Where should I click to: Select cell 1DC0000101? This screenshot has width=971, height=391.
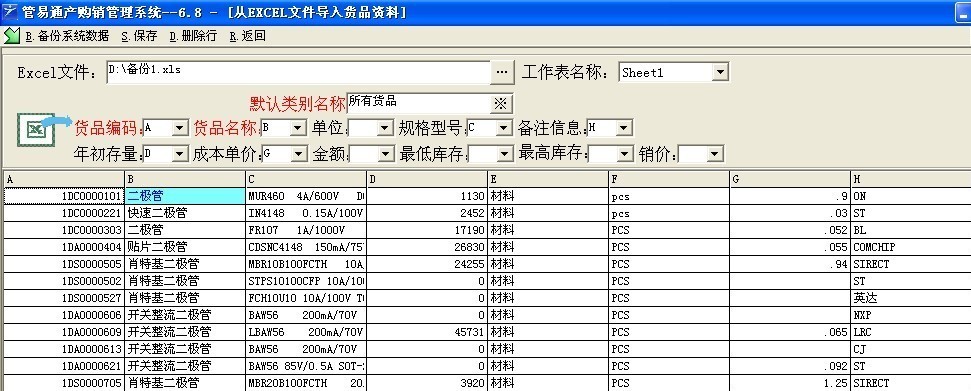(64, 196)
